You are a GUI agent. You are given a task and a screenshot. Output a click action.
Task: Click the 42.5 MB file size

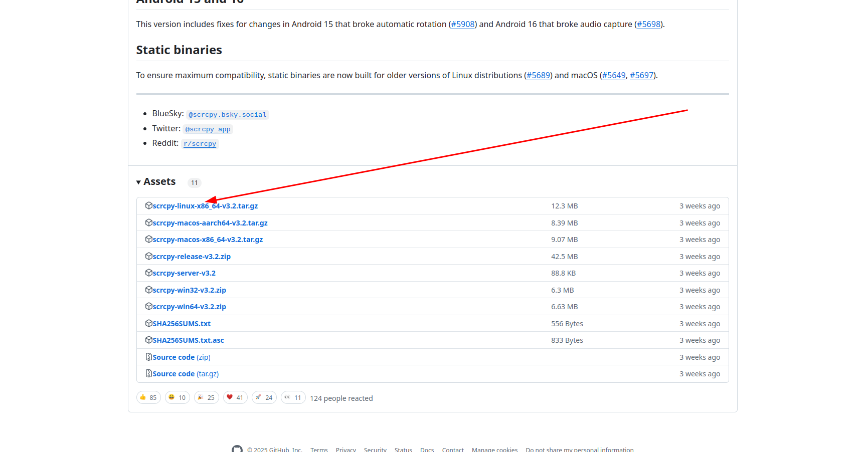click(x=565, y=257)
